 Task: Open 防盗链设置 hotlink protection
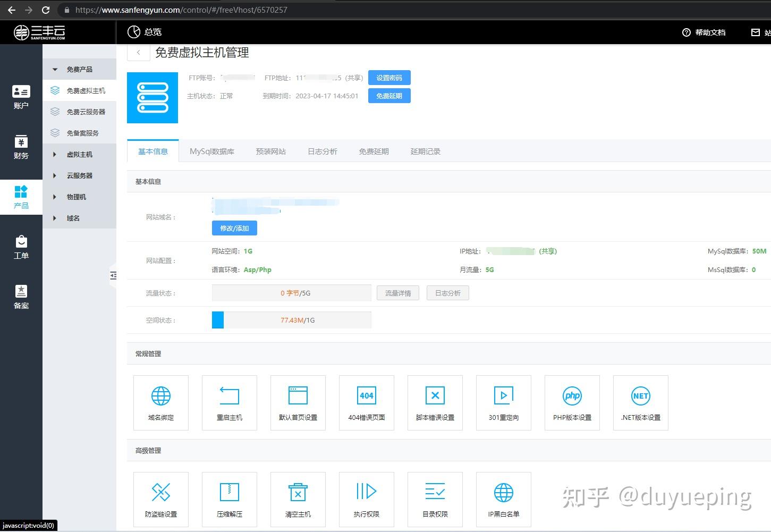tap(161, 500)
